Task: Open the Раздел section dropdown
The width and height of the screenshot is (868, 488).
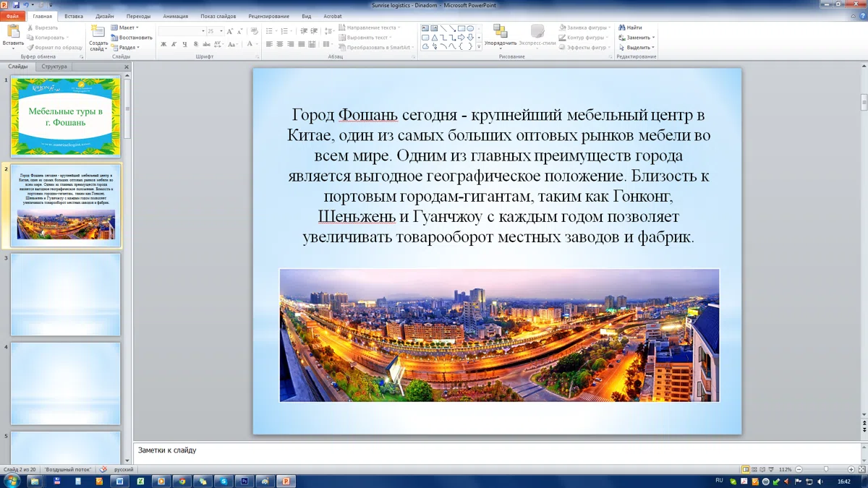Action: (124, 48)
